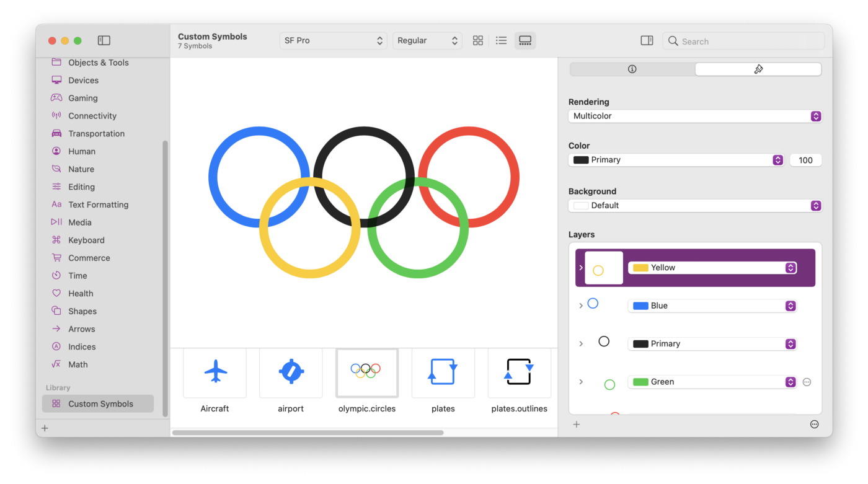Switch to list view
Viewport: 868px width, 484px height.
pyautogui.click(x=502, y=40)
